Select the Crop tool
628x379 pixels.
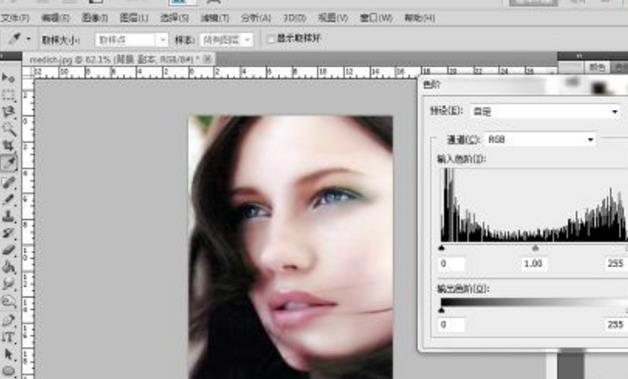point(8,145)
